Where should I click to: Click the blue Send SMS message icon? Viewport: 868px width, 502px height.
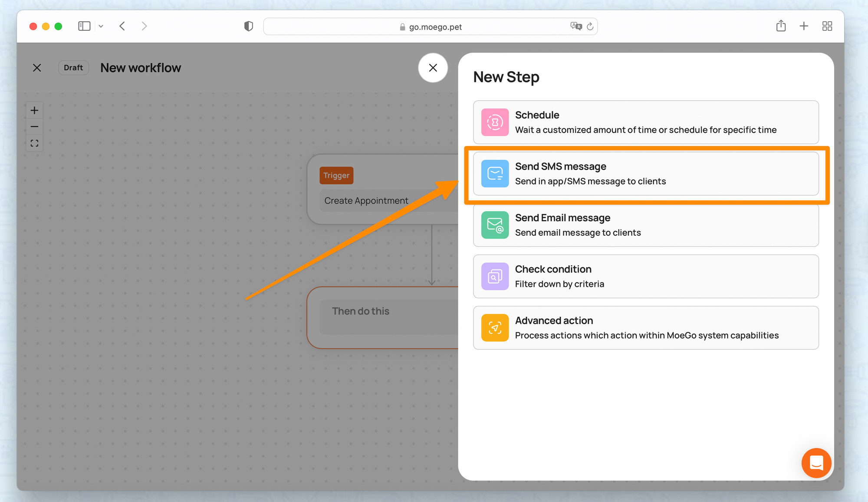pos(495,174)
